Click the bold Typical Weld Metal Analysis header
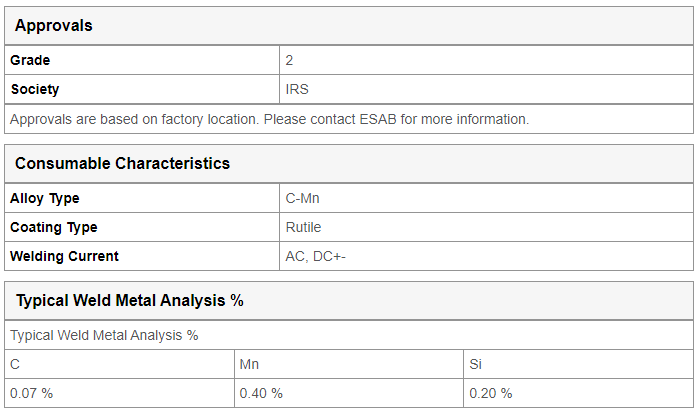 pyautogui.click(x=129, y=301)
